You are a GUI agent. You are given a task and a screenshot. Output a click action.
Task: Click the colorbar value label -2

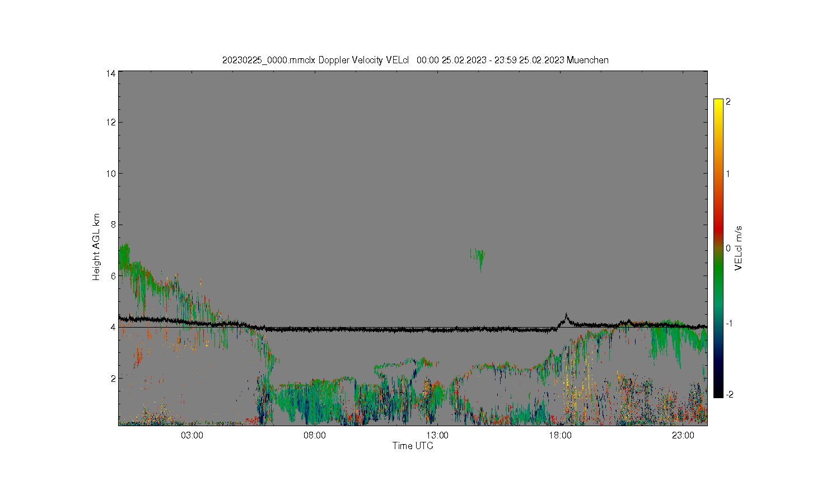point(729,395)
